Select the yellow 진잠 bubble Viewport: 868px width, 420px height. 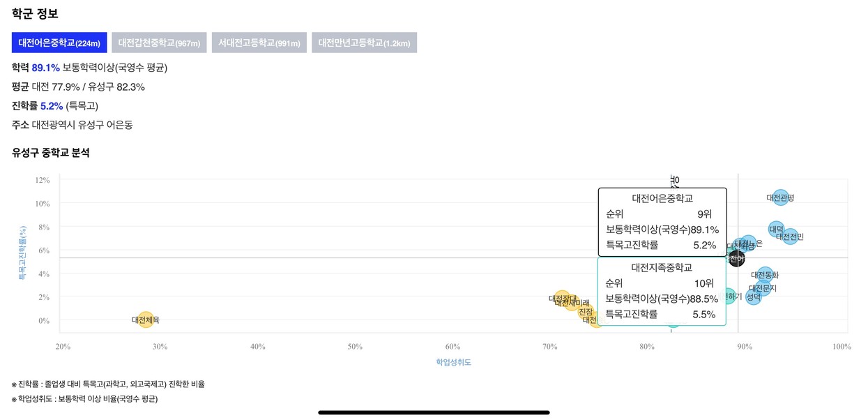[x=586, y=312]
